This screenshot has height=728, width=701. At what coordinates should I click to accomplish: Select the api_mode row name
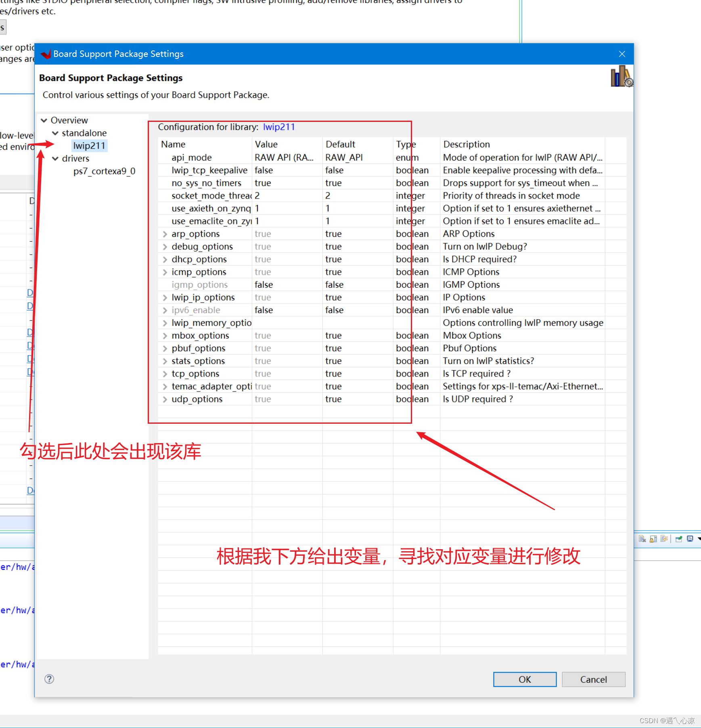coord(192,157)
